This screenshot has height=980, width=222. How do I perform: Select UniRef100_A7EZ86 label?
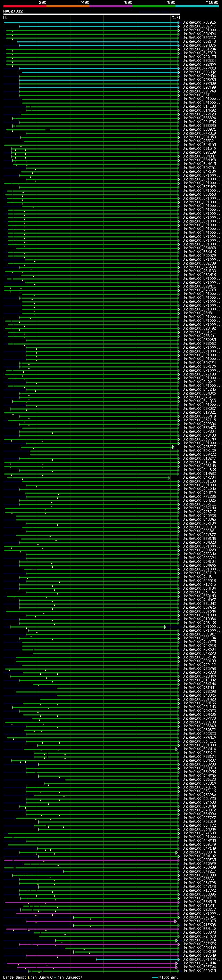(x=199, y=496)
